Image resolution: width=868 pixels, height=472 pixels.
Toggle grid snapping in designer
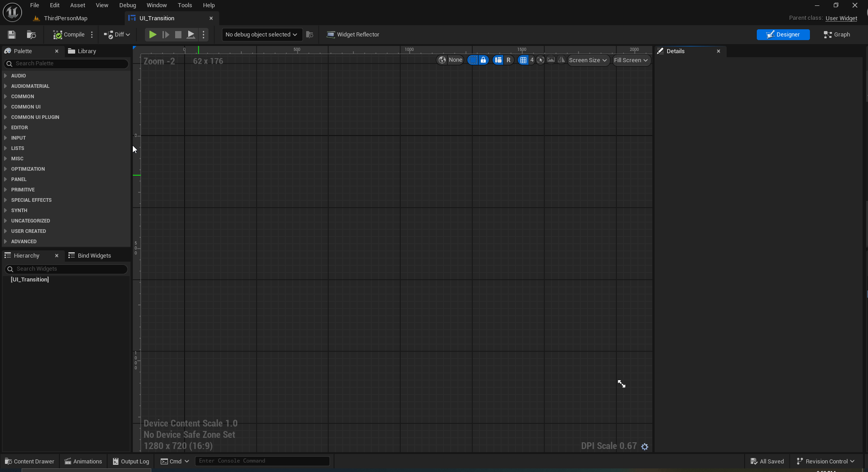point(523,60)
